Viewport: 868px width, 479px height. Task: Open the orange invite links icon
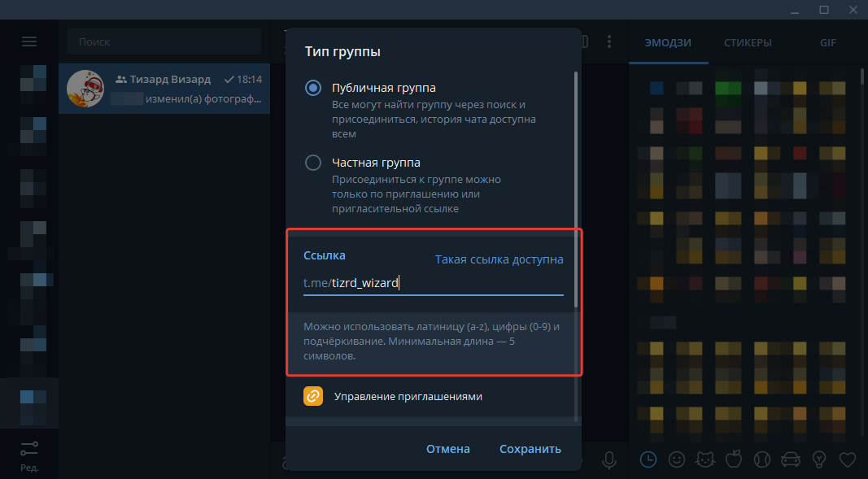click(x=313, y=396)
